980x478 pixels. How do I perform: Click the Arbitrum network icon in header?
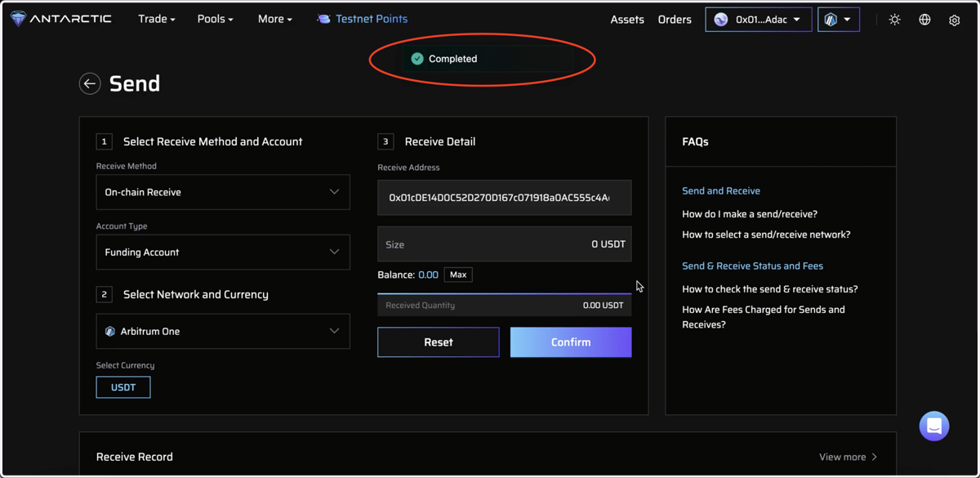pyautogui.click(x=831, y=20)
